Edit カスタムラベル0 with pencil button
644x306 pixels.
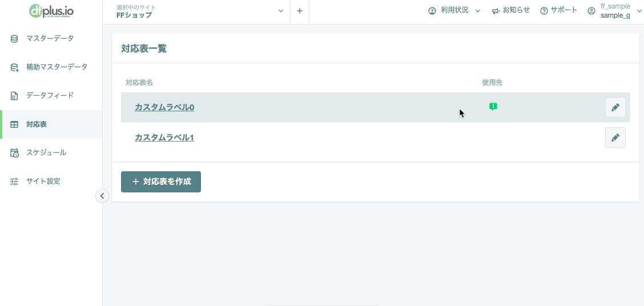click(x=615, y=107)
